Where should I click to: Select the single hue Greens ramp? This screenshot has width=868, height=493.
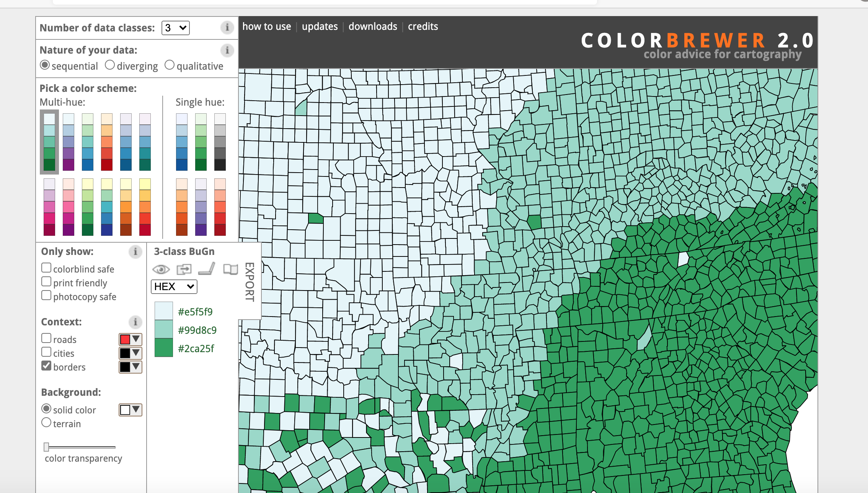click(x=201, y=142)
